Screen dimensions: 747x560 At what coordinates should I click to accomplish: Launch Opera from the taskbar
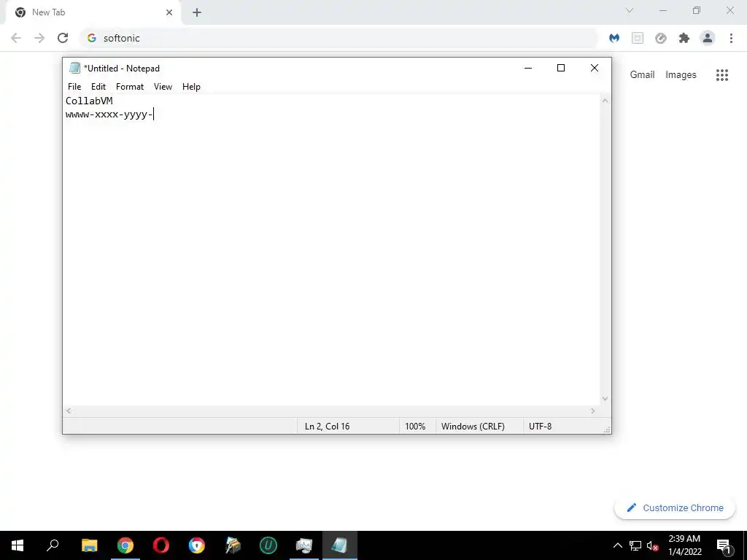click(x=161, y=545)
